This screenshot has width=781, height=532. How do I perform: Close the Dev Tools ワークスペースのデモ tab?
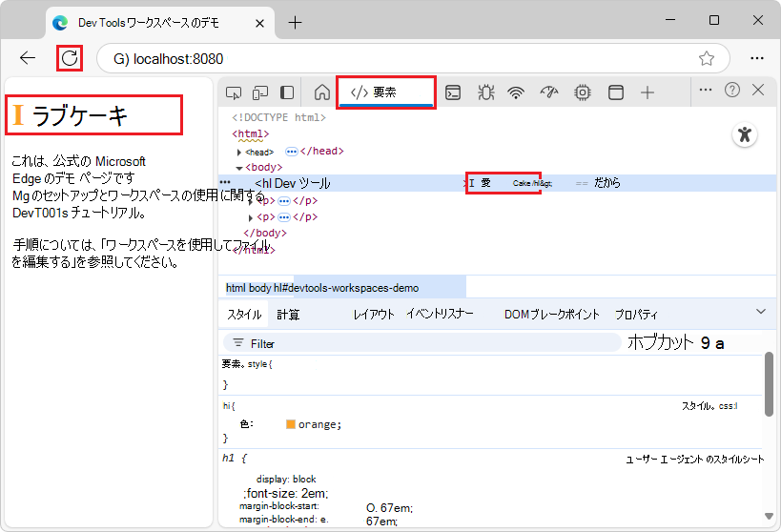click(x=259, y=23)
